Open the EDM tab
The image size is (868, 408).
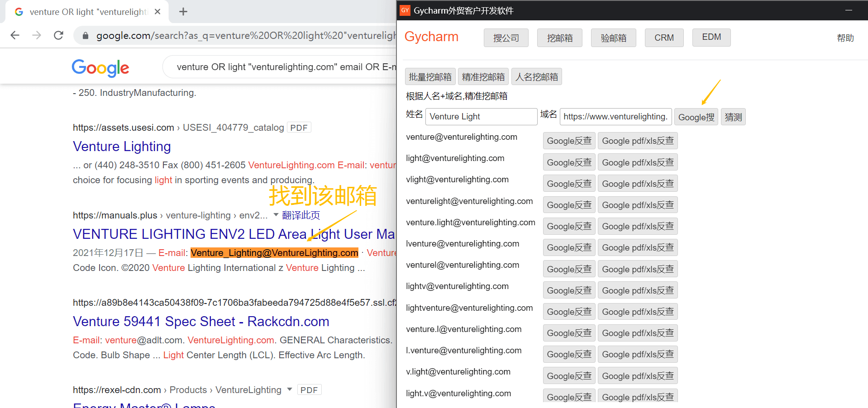pyautogui.click(x=711, y=38)
